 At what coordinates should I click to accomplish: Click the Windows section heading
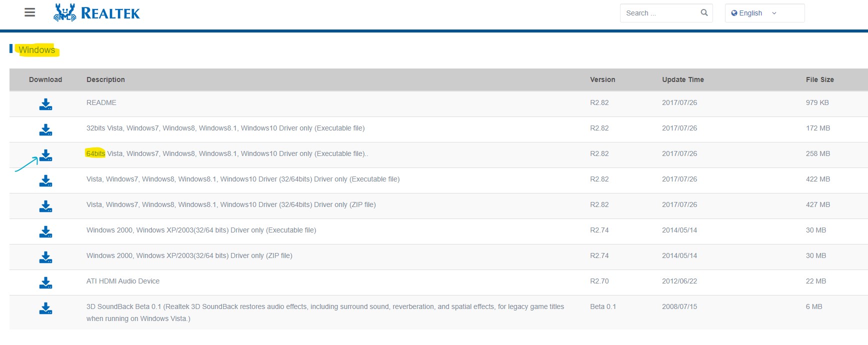coord(37,50)
